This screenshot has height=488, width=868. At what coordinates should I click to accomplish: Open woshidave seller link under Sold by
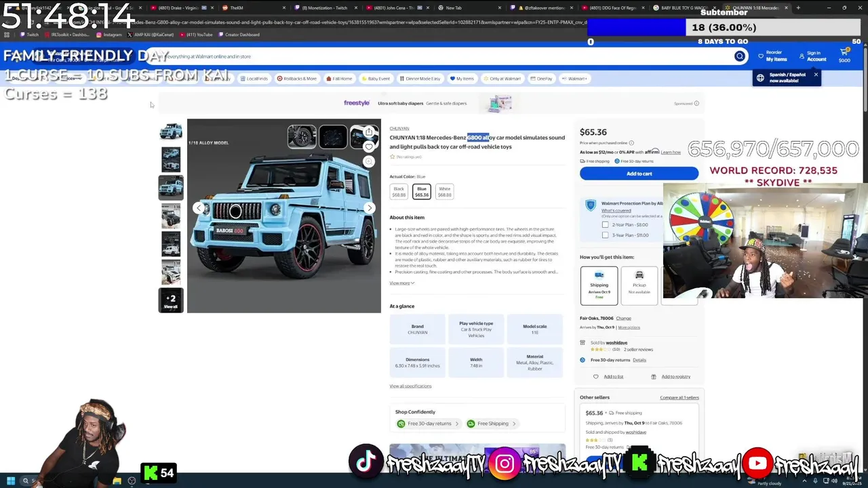pyautogui.click(x=616, y=343)
